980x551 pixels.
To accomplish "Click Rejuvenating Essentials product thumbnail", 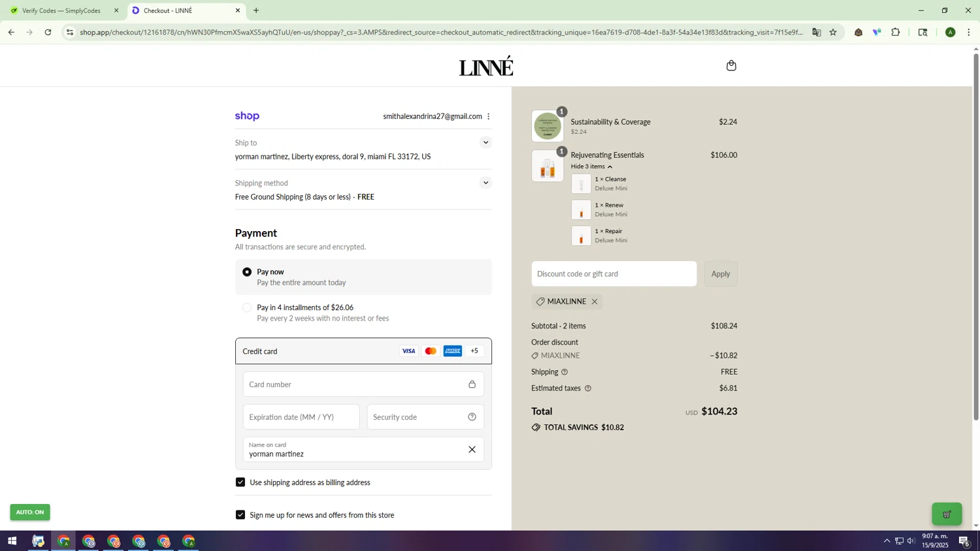I will [547, 166].
